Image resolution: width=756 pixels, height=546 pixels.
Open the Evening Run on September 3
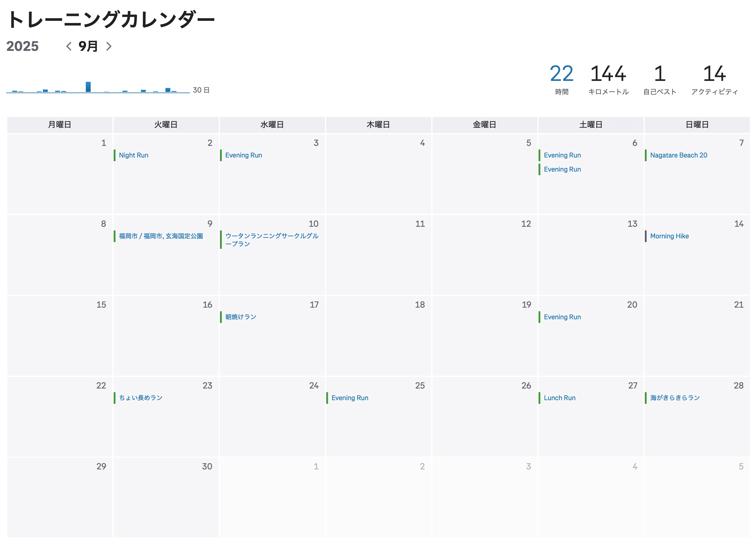(x=243, y=155)
